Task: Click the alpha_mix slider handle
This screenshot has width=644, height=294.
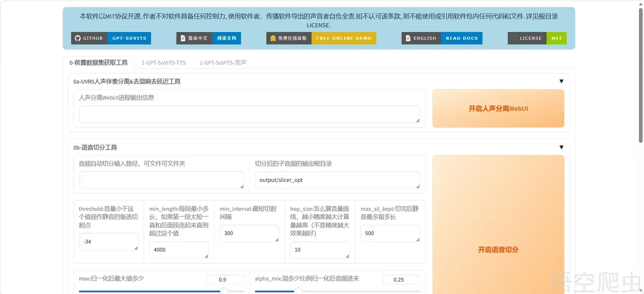Action: click(x=298, y=291)
